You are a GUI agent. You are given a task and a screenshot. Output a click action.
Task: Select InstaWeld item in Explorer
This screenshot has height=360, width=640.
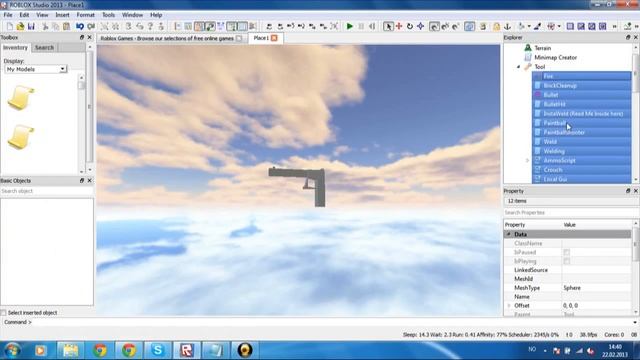[x=582, y=113]
